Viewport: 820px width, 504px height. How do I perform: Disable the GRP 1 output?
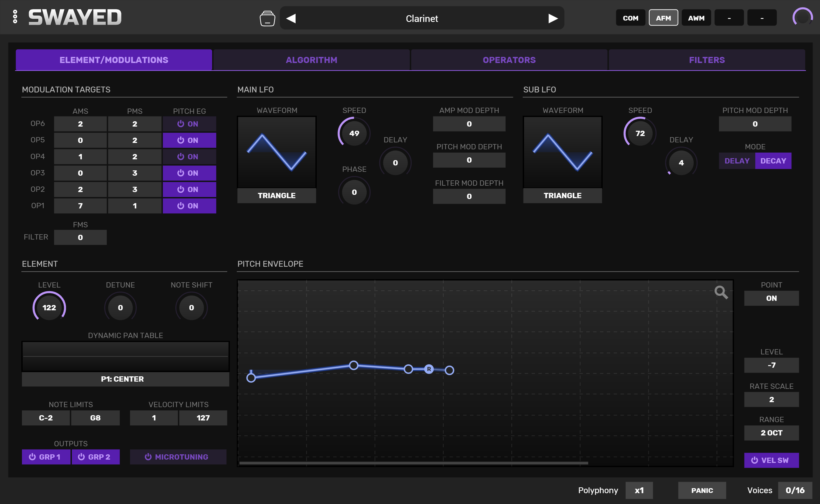click(46, 457)
